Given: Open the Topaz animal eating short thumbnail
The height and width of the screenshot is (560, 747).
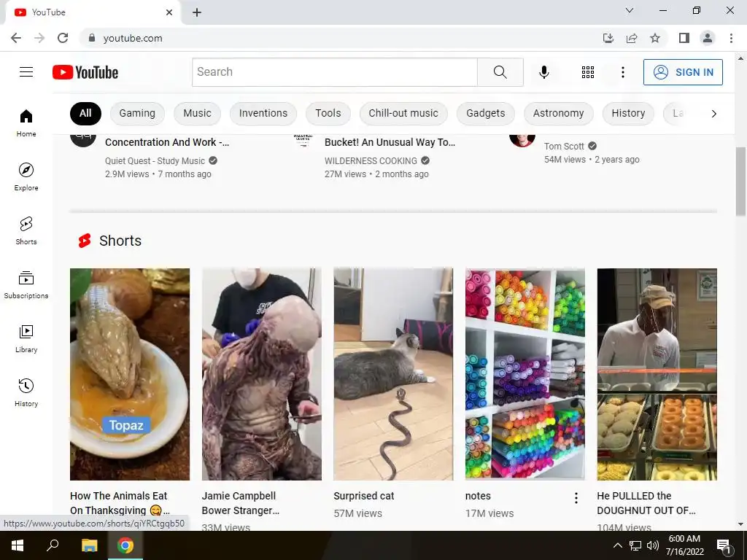Looking at the screenshot, I should [130, 374].
